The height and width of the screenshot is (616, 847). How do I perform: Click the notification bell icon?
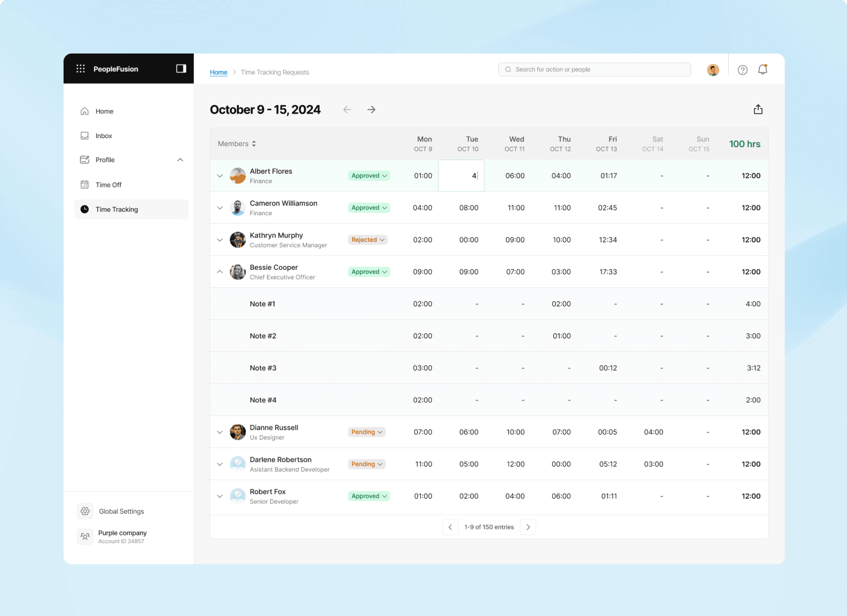(x=762, y=70)
